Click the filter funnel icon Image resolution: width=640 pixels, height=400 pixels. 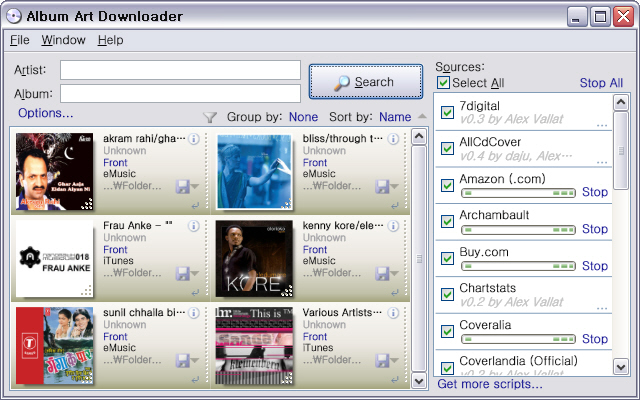209,118
